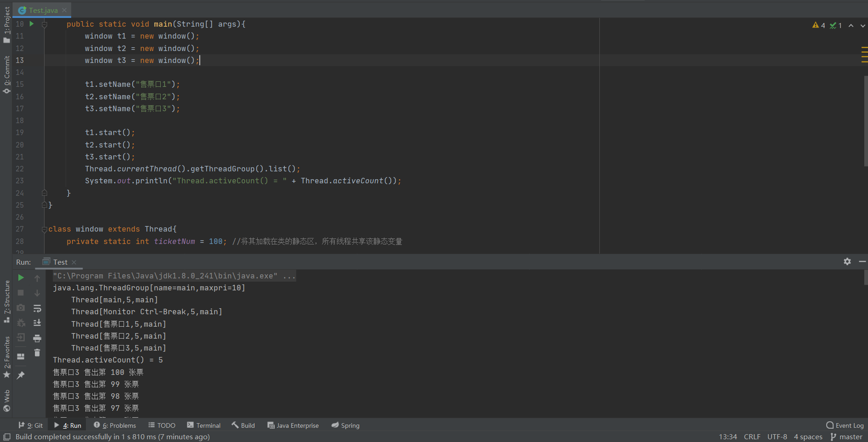This screenshot has height=442, width=868.
Task: Run main method from gutter arrow
Action: click(32, 24)
